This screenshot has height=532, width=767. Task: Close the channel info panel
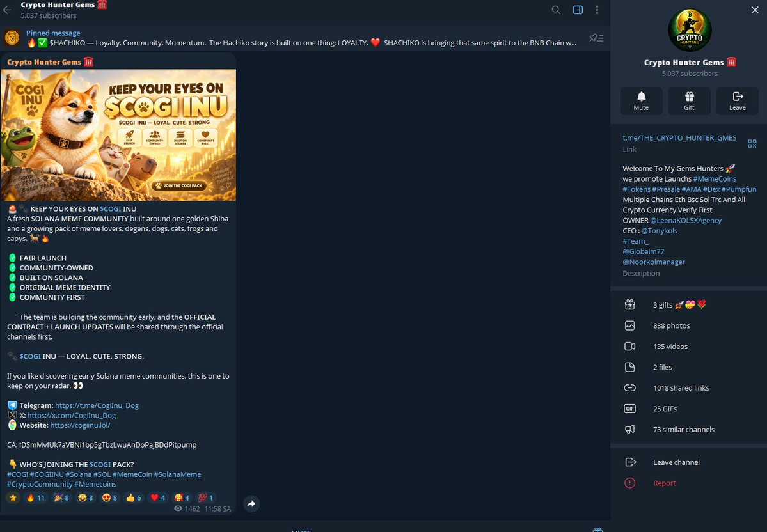(755, 10)
